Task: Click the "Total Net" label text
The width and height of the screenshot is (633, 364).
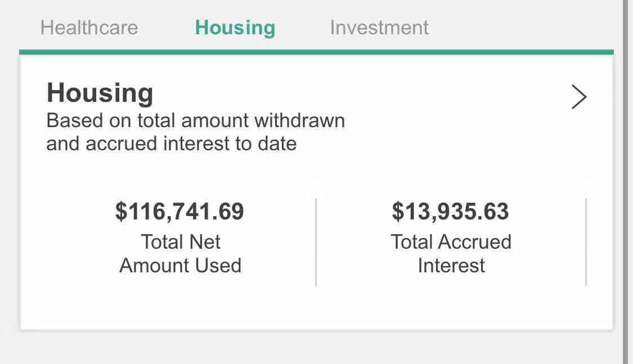Action: point(181,242)
